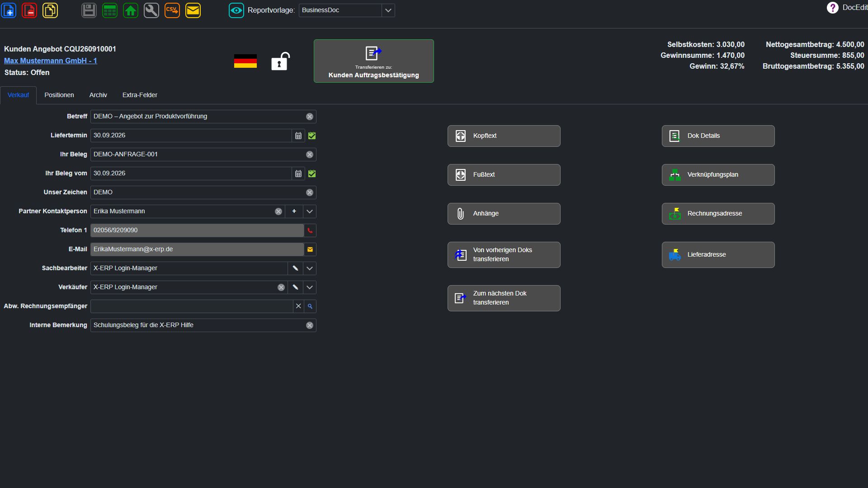868x488 pixels.
Task: Expand the Verkäufer dropdown
Action: [x=310, y=287]
